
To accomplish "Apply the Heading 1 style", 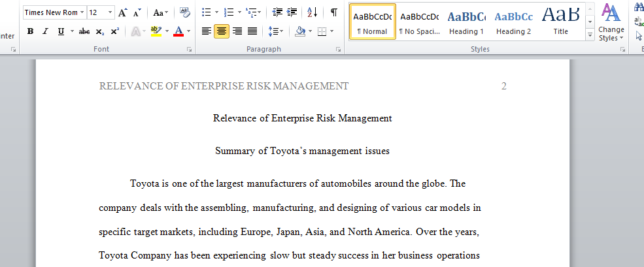I will point(466,22).
